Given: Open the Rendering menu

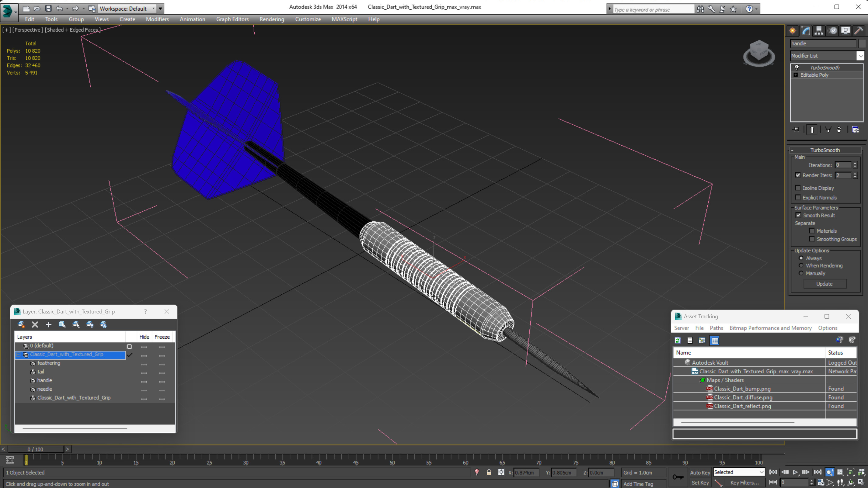Looking at the screenshot, I should click(x=272, y=19).
